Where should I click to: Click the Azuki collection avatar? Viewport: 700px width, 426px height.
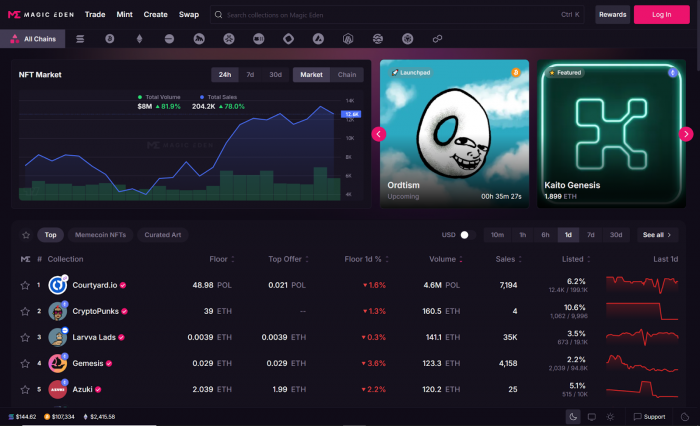(58, 389)
